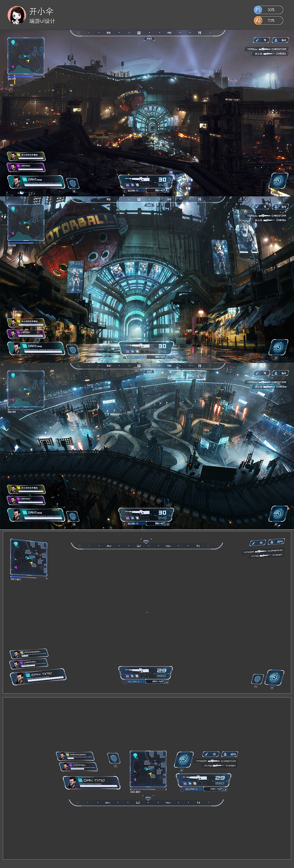Click radar skill icon in flat HUD layout panel
The width and height of the screenshot is (294, 868).
[x=274, y=677]
